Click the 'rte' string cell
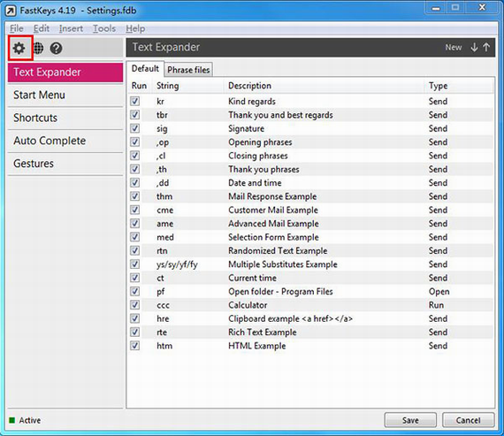The width and height of the screenshot is (504, 436). pos(162,333)
